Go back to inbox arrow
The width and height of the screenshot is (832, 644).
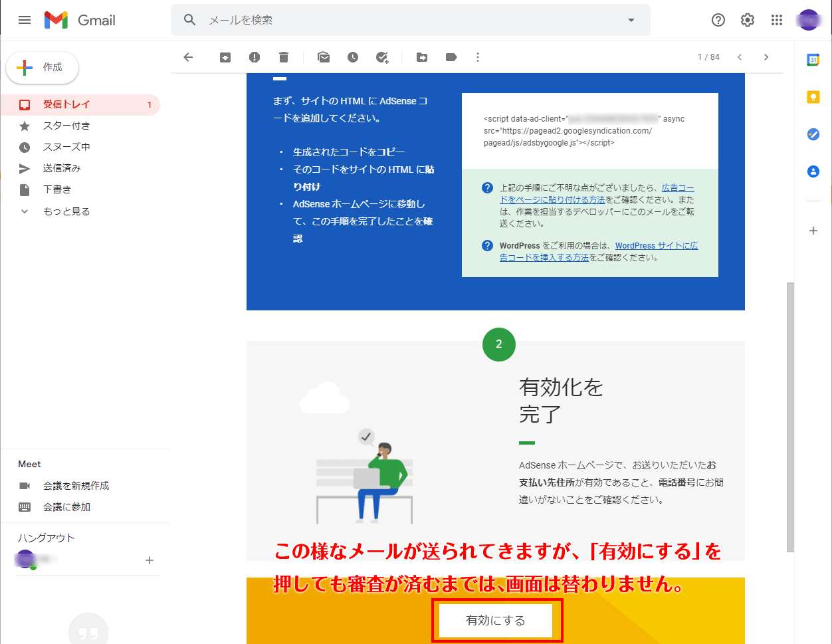point(188,57)
